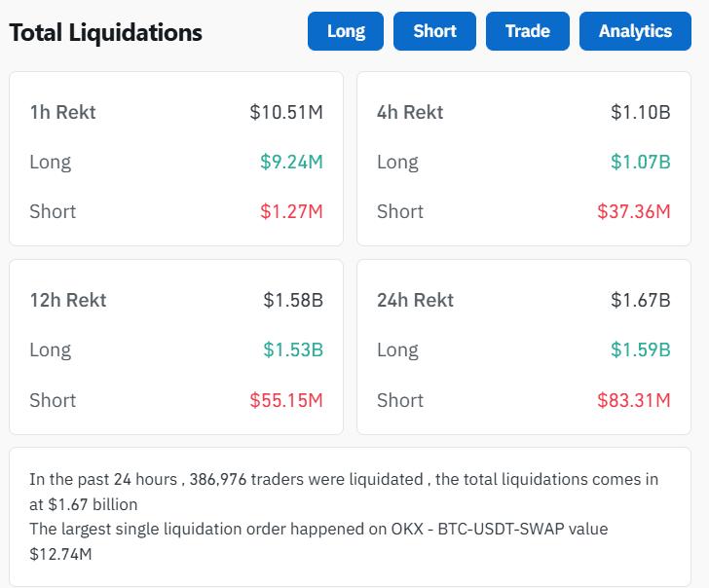The image size is (709, 588).
Task: Select the 24h Rekt label
Action: click(x=415, y=300)
